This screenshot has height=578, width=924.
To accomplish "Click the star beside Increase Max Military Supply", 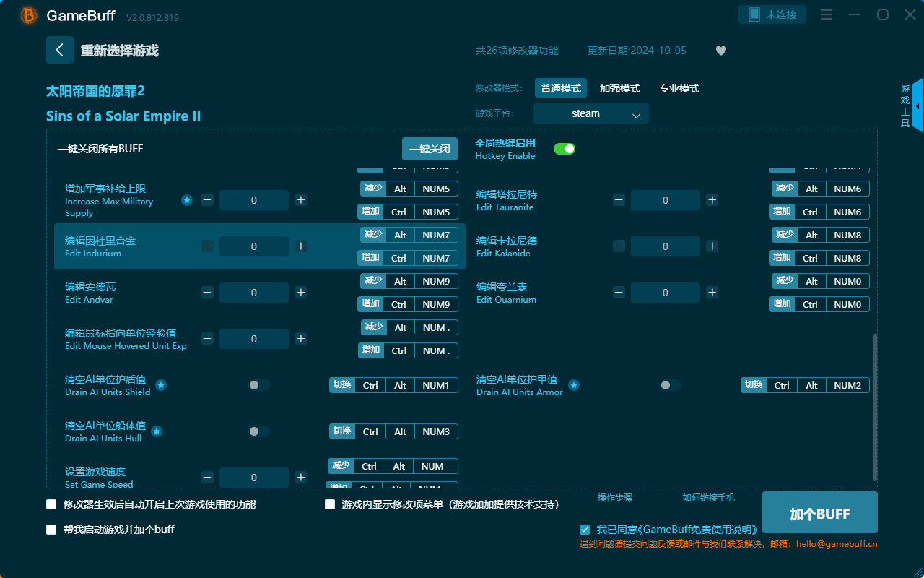I will (x=187, y=200).
